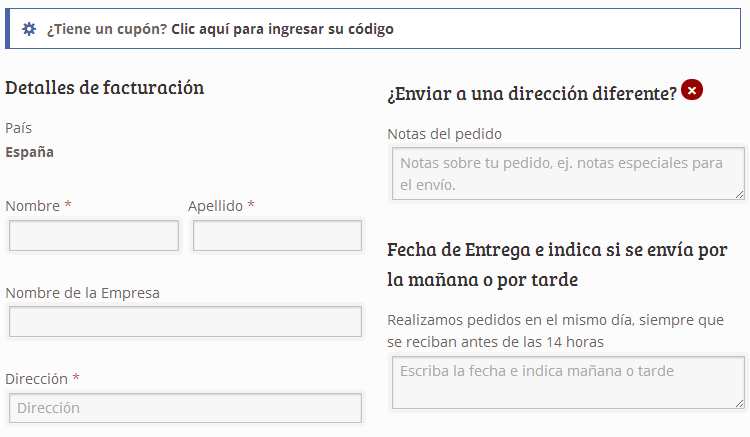The image size is (750, 437).
Task: Grab the resize handle of delivery date textarea
Action: pos(739,403)
